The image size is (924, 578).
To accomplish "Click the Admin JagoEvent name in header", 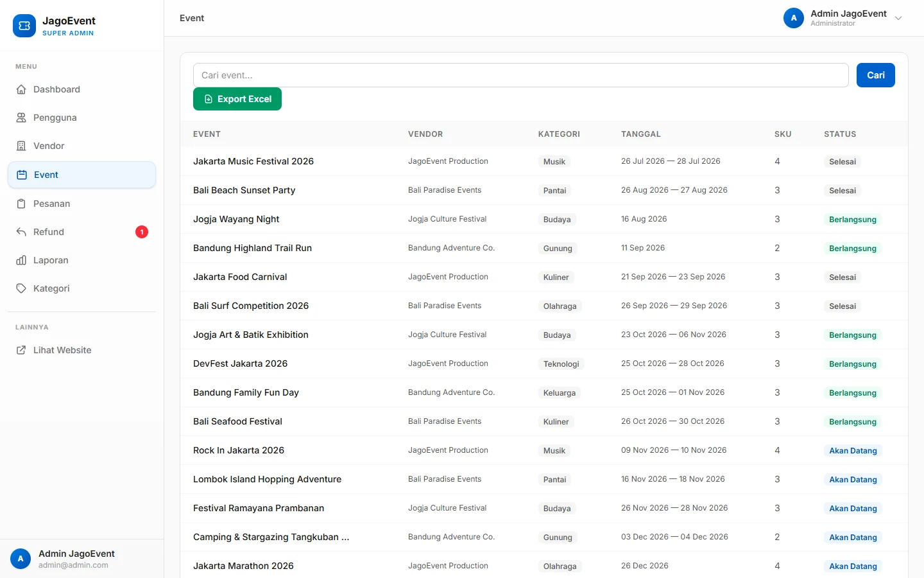I will click(848, 13).
